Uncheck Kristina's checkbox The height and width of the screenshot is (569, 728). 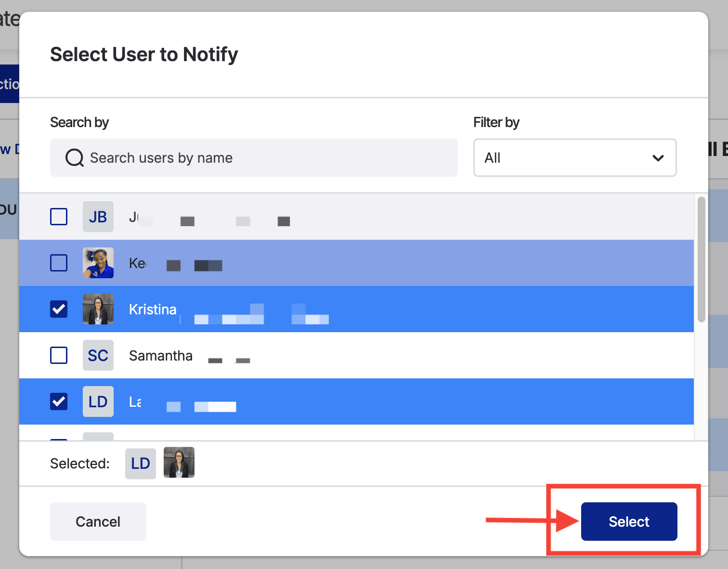[59, 309]
